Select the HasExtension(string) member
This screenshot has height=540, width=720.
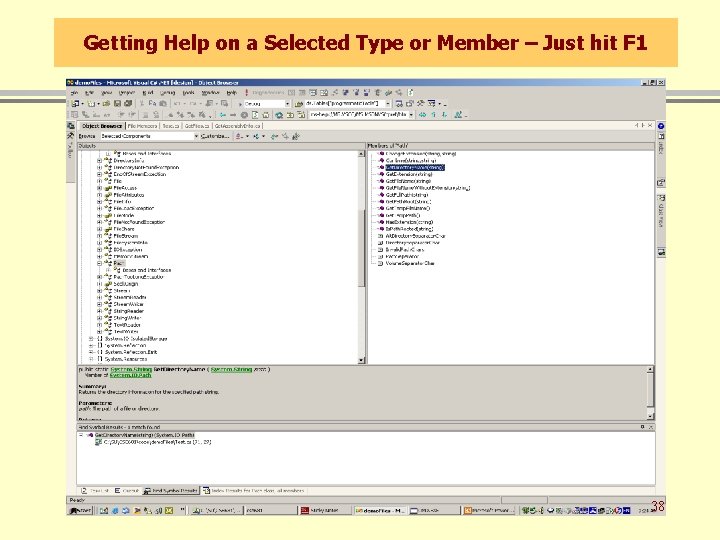tap(409, 222)
